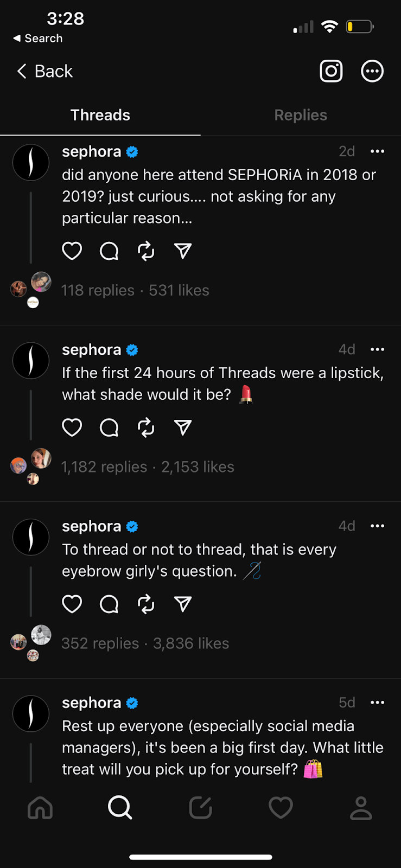Repost the lipstick shade thread
This screenshot has height=868, width=401.
pos(146,427)
